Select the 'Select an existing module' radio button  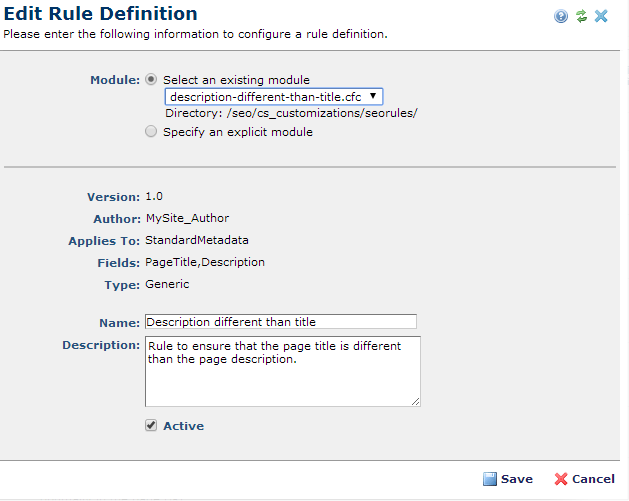click(x=151, y=79)
